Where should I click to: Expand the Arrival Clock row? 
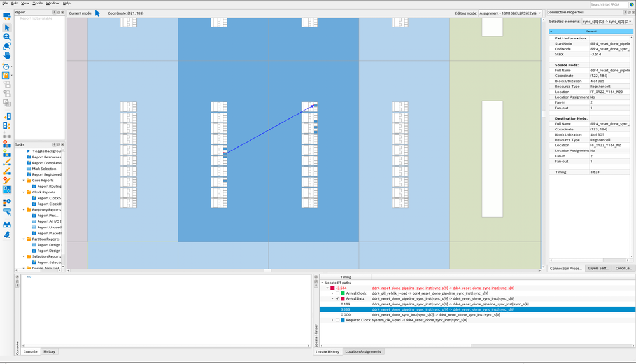332,293
